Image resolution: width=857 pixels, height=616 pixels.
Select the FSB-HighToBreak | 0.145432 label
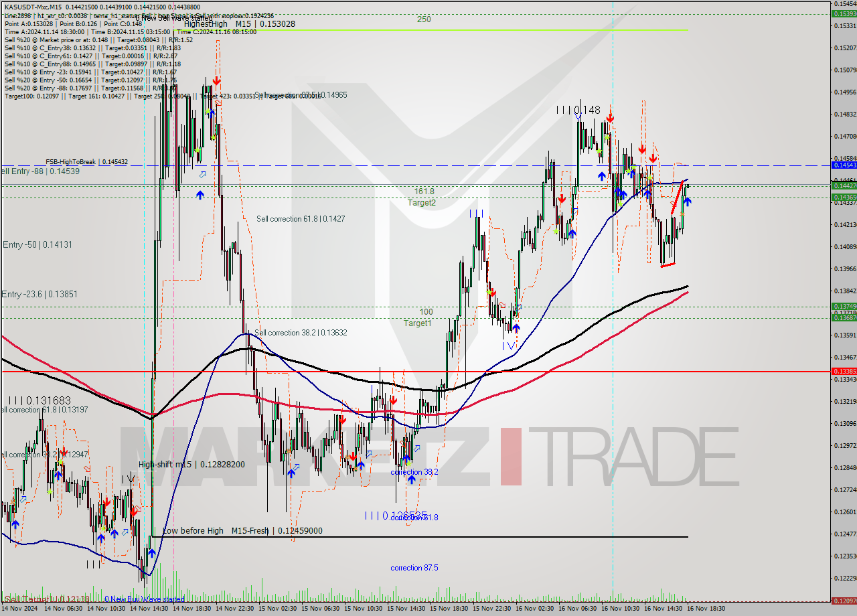click(x=86, y=162)
